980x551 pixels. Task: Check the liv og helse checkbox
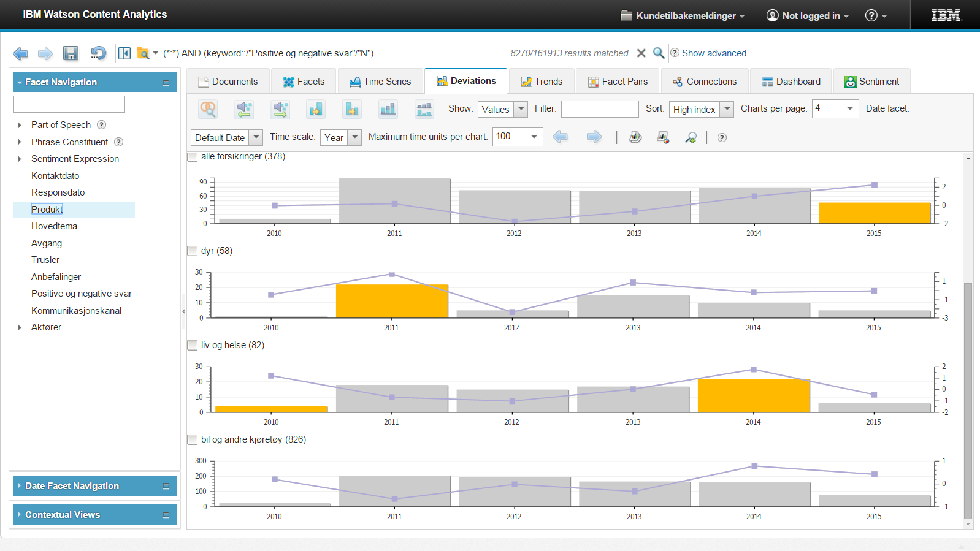point(193,345)
